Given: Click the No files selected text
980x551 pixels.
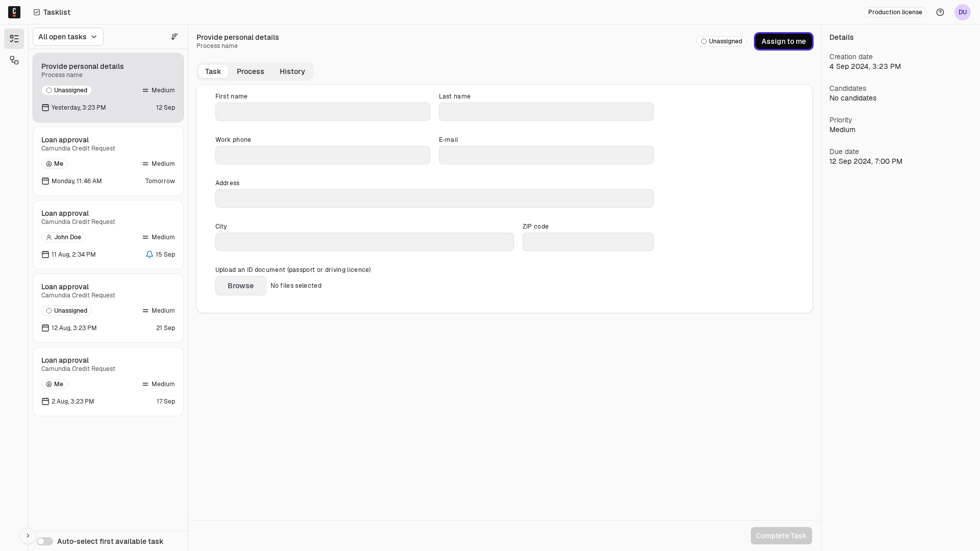Looking at the screenshot, I should [296, 286].
